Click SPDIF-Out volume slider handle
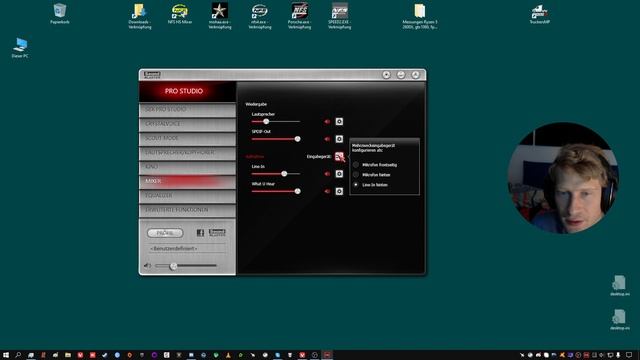640x360 pixels. coord(298,139)
